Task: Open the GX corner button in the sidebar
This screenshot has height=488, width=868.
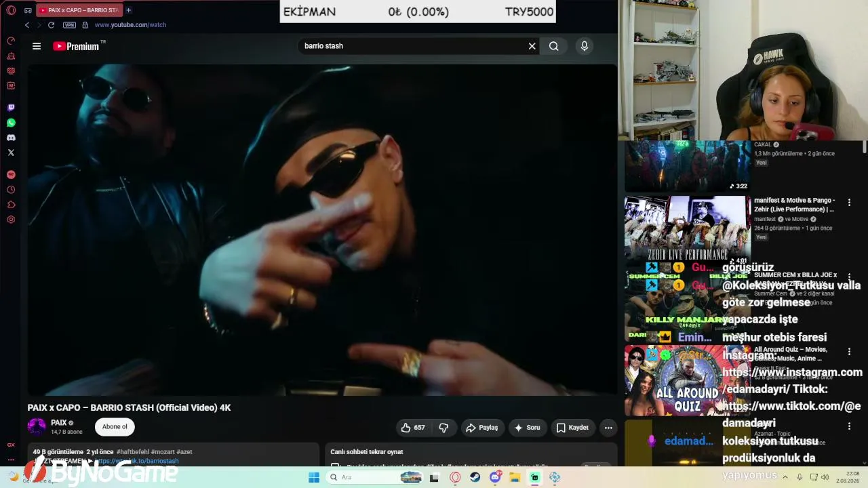Action: 11,445
